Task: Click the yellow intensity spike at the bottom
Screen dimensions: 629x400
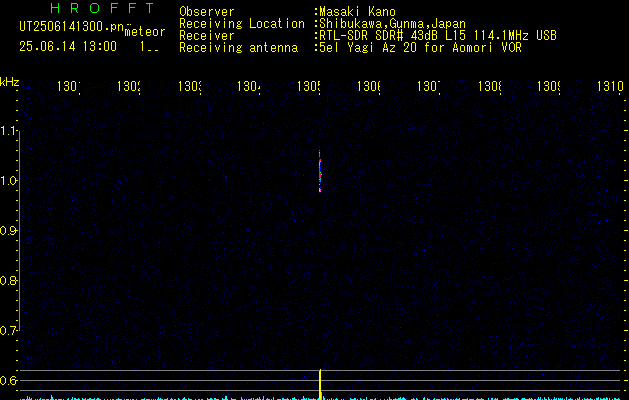Action: tap(320, 384)
